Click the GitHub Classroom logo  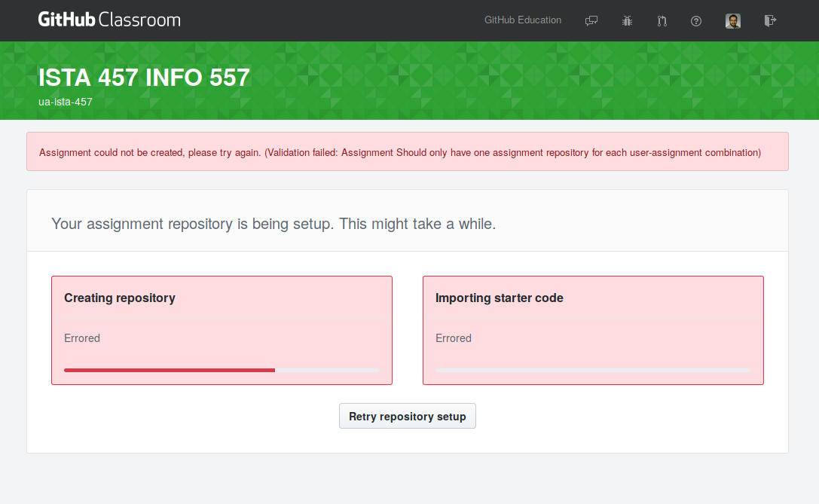pos(108,19)
